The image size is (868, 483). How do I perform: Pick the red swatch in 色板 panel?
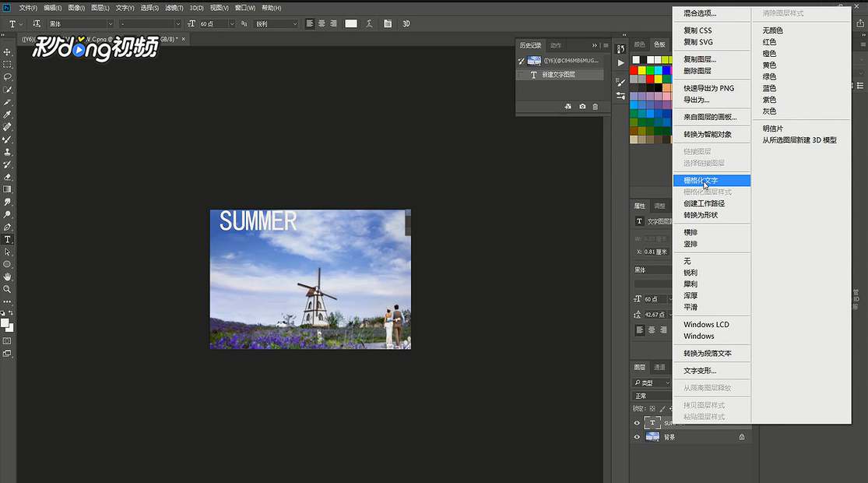pyautogui.click(x=634, y=70)
